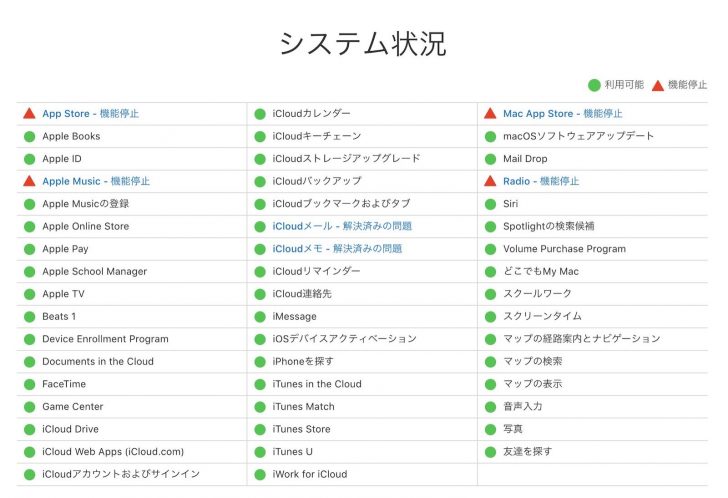
Task: Select the macOSソフトウェアアップデート text
Action: click(578, 136)
